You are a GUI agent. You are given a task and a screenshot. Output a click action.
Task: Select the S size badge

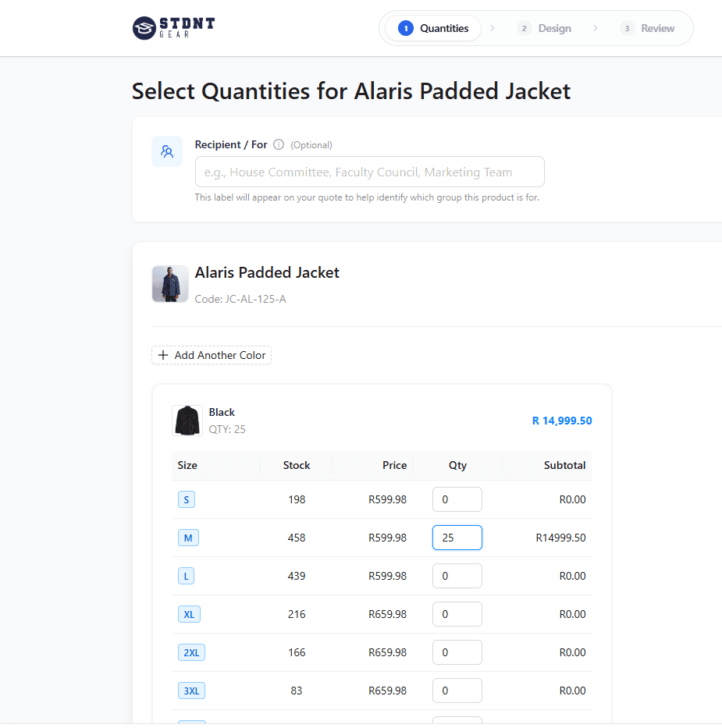pyautogui.click(x=187, y=499)
